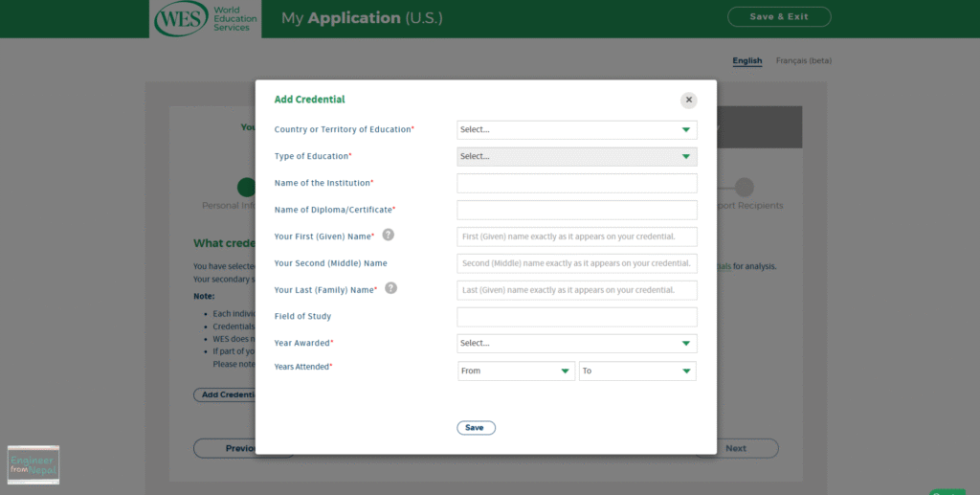Click green arrow on Year Awarded dropdown
Viewport: 980px width, 495px height.
click(x=685, y=343)
